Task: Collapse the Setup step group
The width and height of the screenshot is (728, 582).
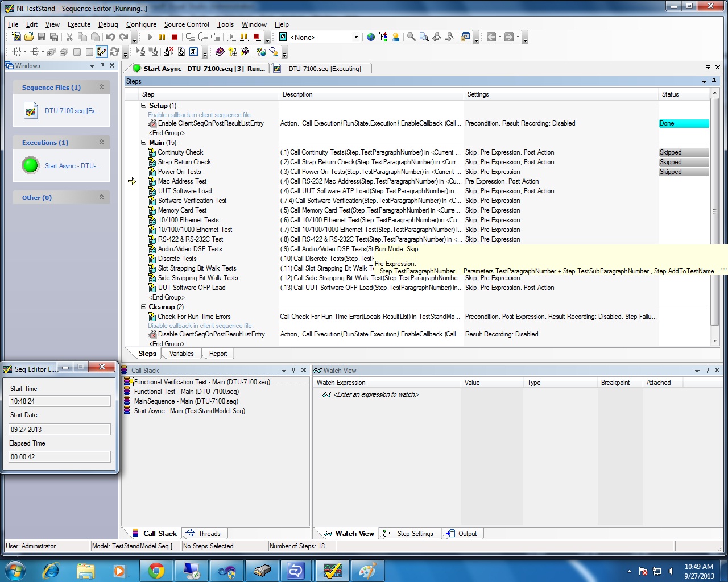Action: coord(144,106)
